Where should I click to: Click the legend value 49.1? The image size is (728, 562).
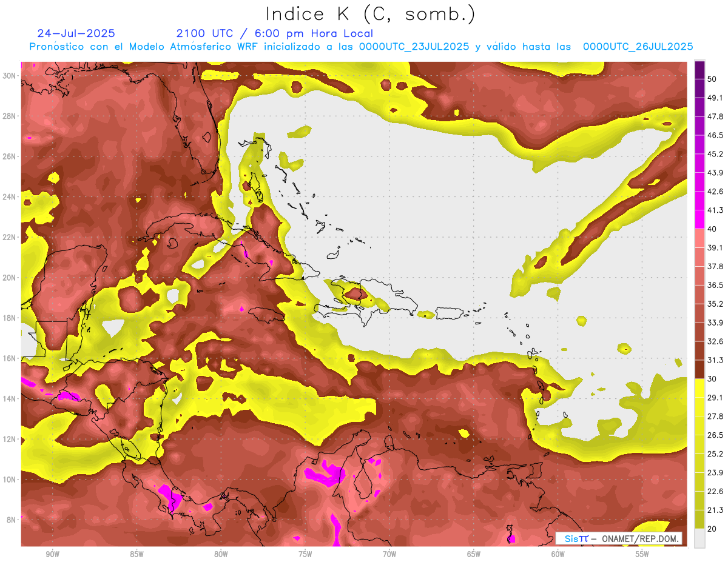[x=715, y=98]
